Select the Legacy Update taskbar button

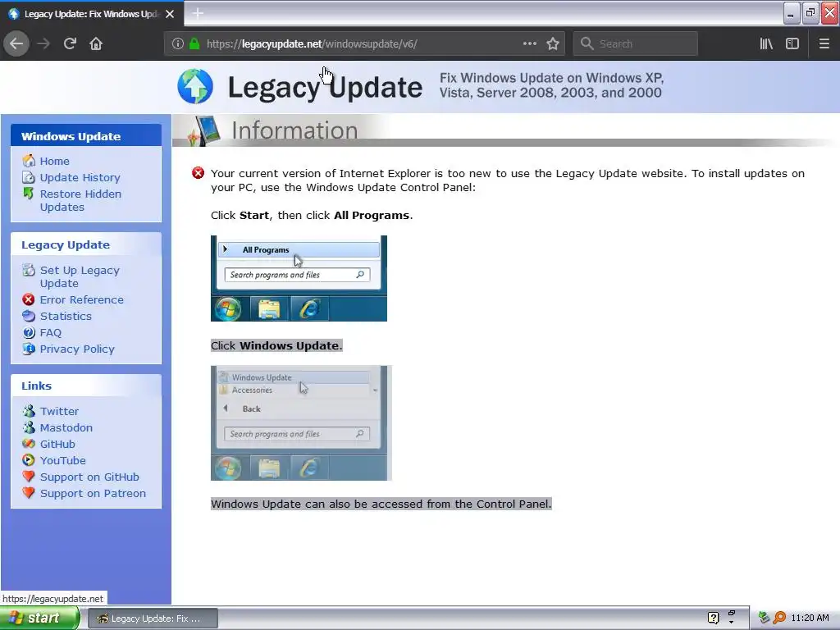(x=153, y=619)
